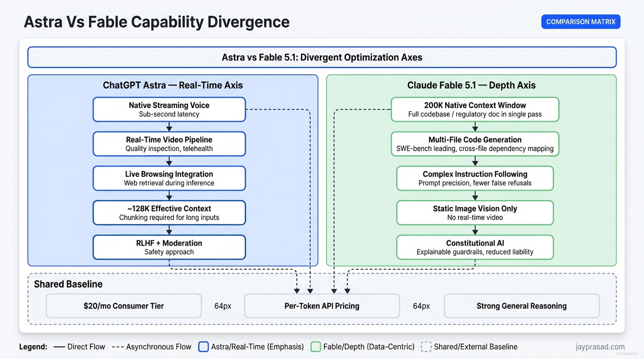Click the Strong General Reasoning box

tap(522, 306)
